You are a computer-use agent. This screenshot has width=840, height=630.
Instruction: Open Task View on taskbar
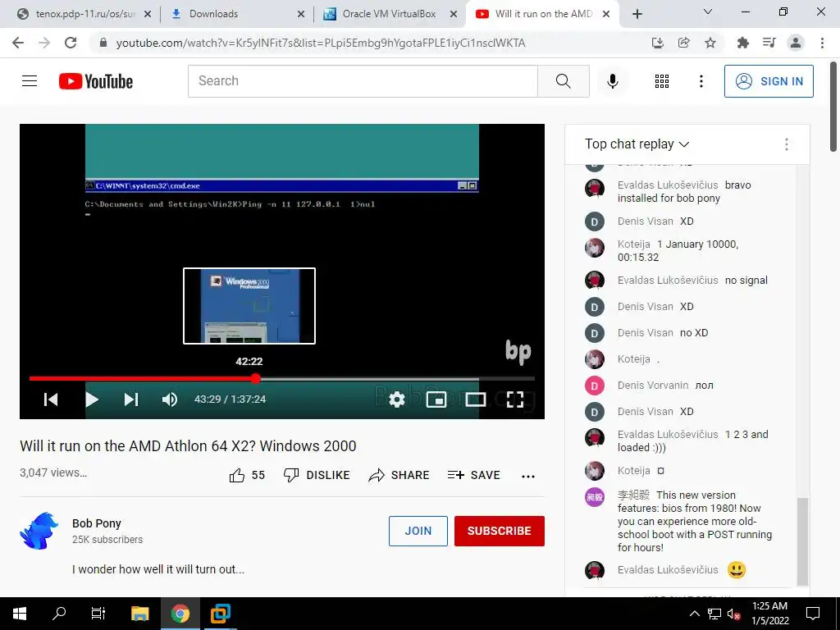pos(98,614)
